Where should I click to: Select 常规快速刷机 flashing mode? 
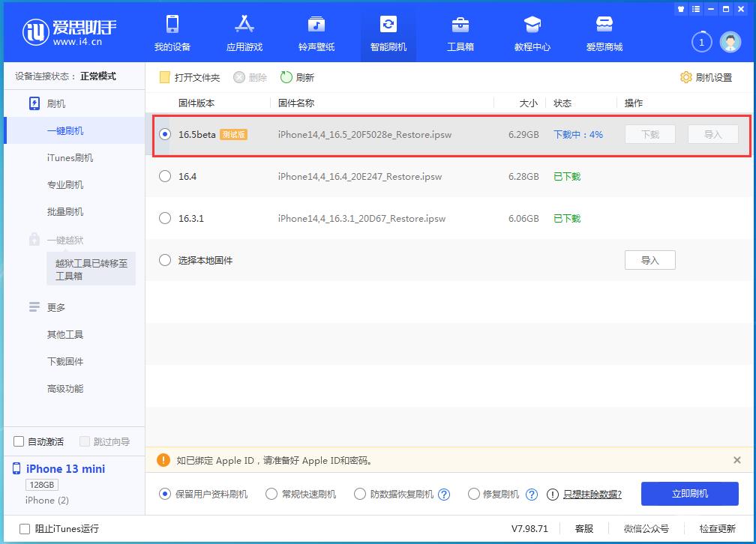tap(271, 494)
